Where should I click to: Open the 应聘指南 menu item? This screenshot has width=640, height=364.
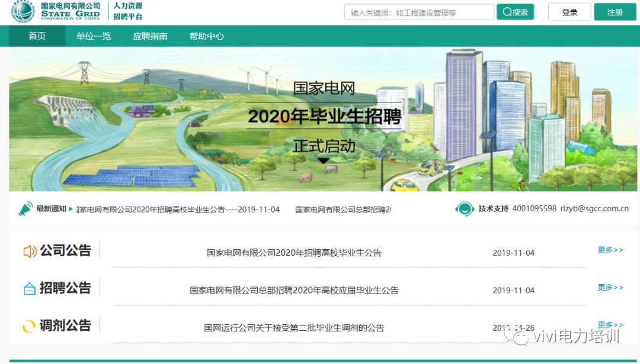(x=150, y=36)
